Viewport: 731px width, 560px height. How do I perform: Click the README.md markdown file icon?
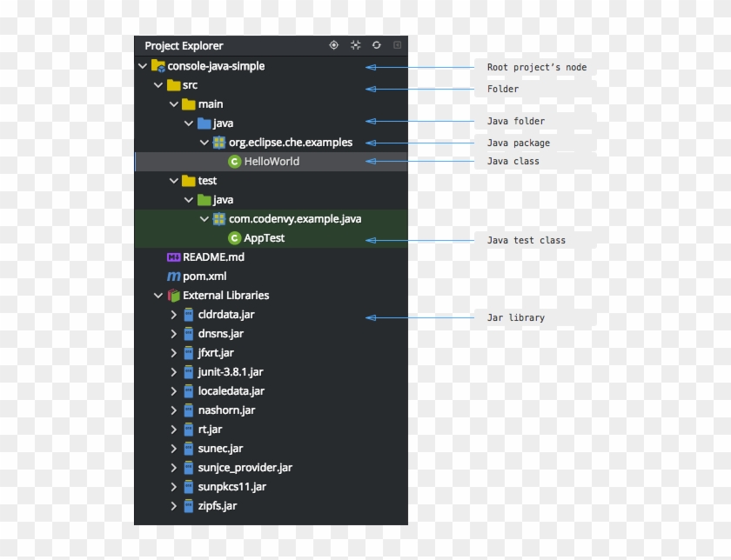tap(173, 257)
